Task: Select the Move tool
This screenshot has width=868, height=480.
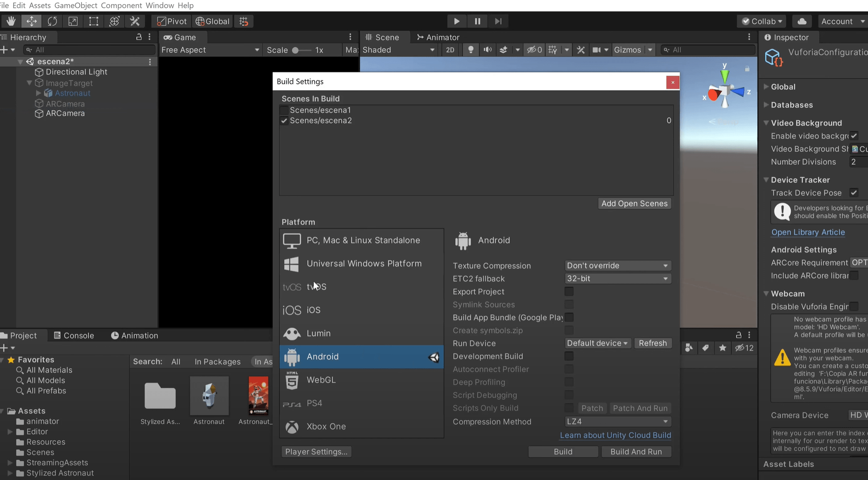Action: click(x=32, y=21)
